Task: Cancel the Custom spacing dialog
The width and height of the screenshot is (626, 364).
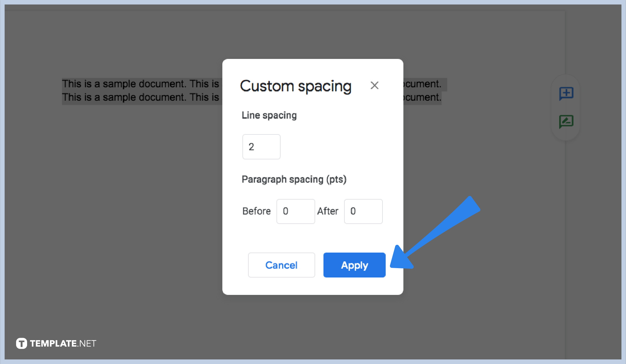Action: coord(281,265)
